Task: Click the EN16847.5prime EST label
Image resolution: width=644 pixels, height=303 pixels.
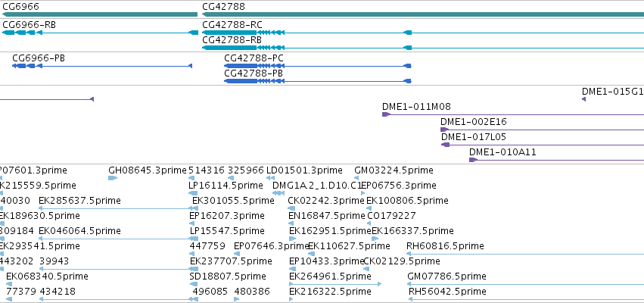Action: (x=326, y=216)
